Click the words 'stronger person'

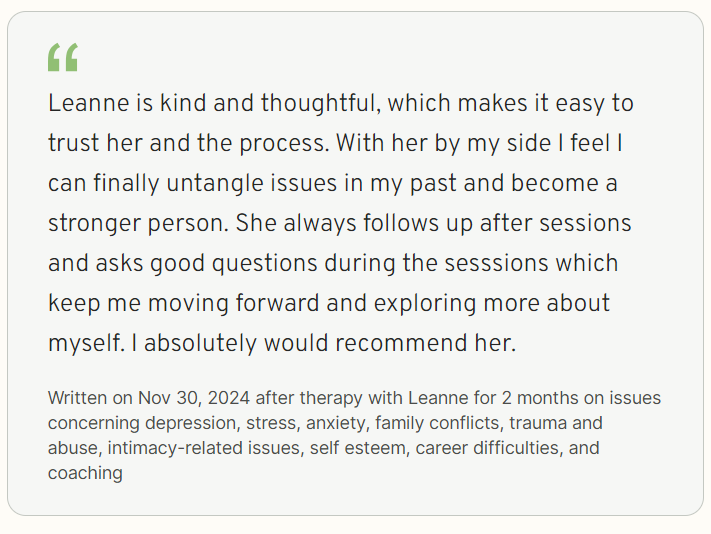pos(136,223)
